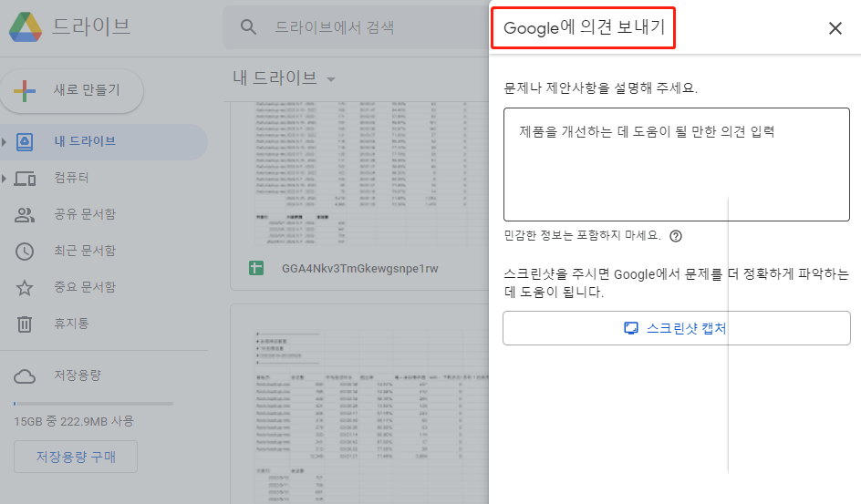
Task: Click the 컴퓨터 devices icon
Action: (x=25, y=179)
